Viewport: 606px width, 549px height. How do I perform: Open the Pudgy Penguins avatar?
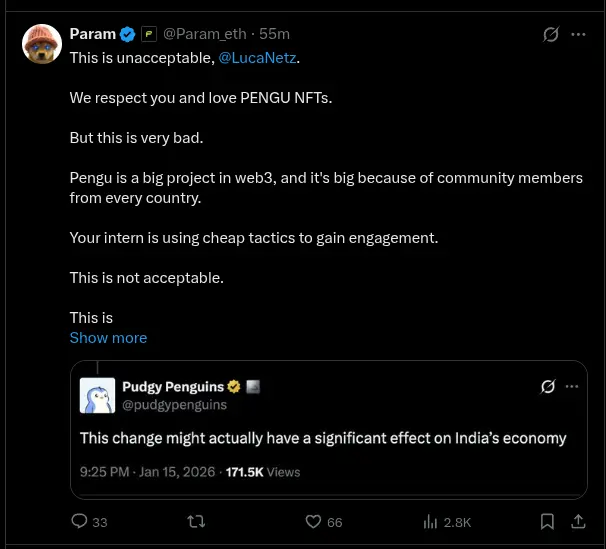[x=98, y=395]
